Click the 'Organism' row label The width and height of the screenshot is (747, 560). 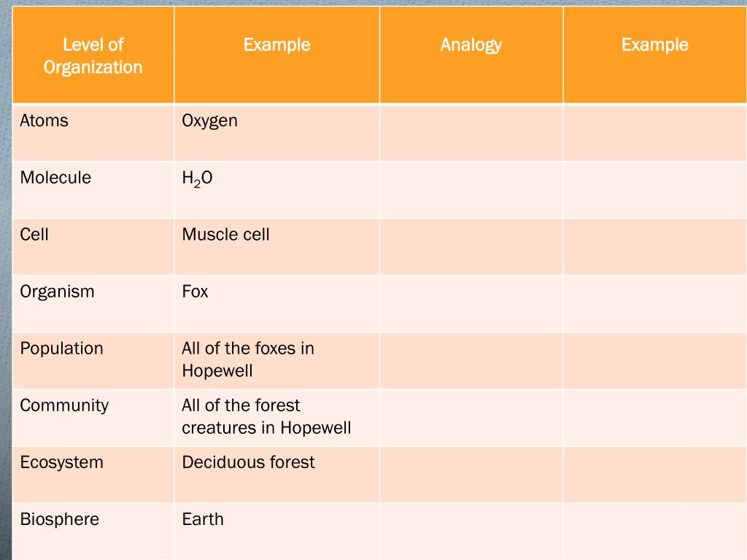pos(93,303)
